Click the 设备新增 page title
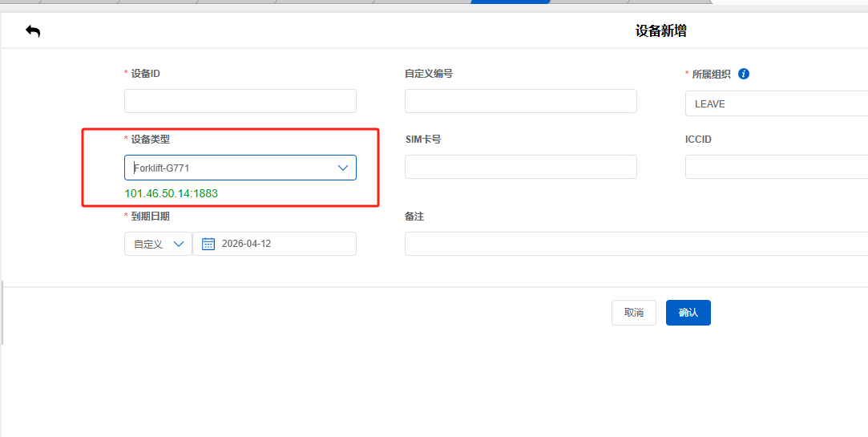This screenshot has height=437, width=868. pos(660,31)
